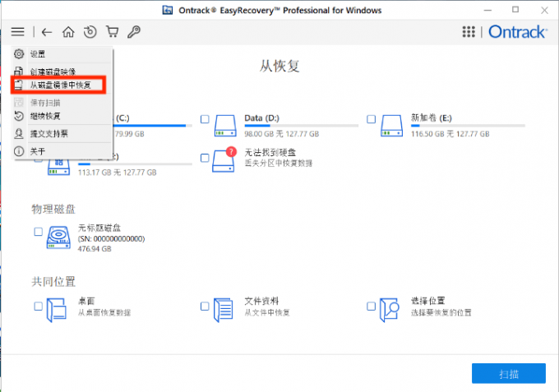Click the 提交支持票 person icon

19,133
